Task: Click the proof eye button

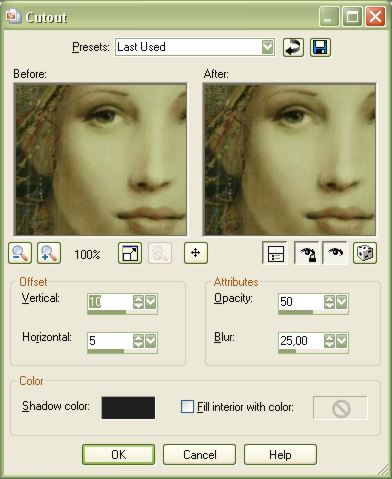Action: pos(335,253)
